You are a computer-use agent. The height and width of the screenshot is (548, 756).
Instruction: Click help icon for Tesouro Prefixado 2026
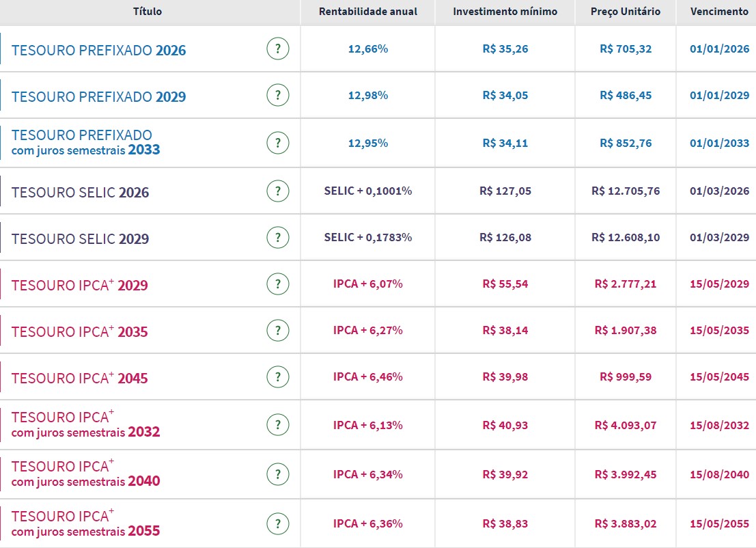pyautogui.click(x=277, y=49)
